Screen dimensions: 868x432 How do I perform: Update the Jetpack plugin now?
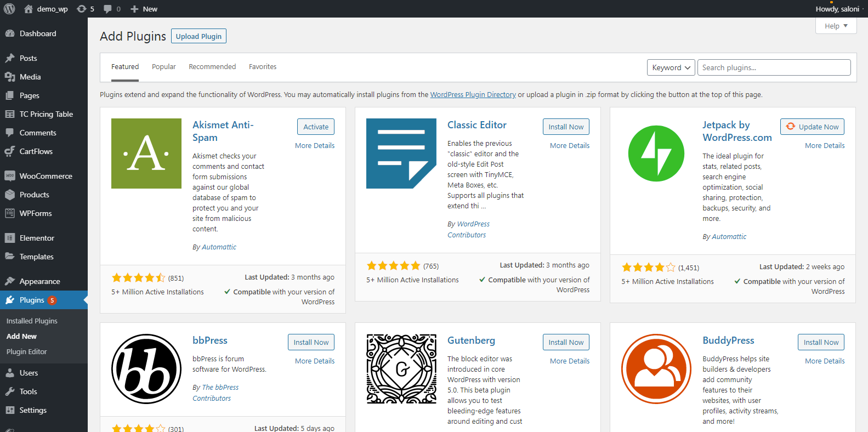click(x=812, y=127)
